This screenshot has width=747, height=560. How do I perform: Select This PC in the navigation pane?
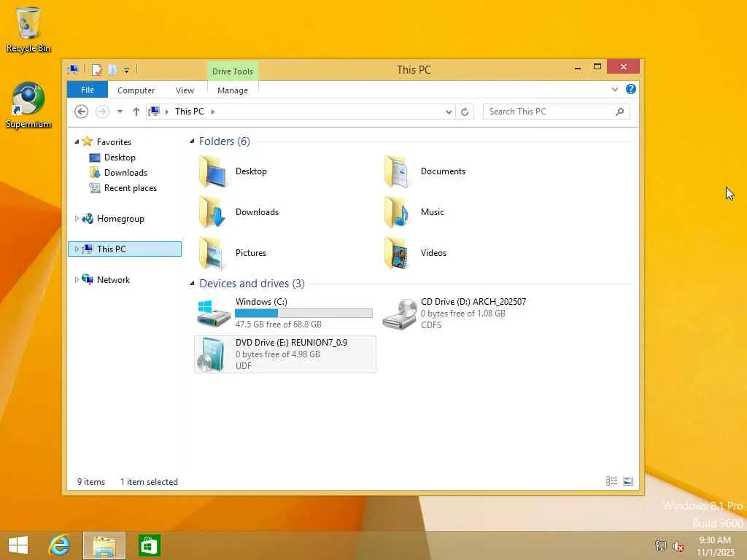[125, 249]
